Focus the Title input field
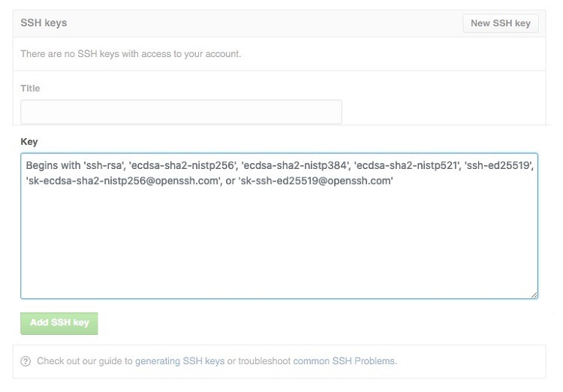Screen dimensions: 563x392 tap(182, 112)
